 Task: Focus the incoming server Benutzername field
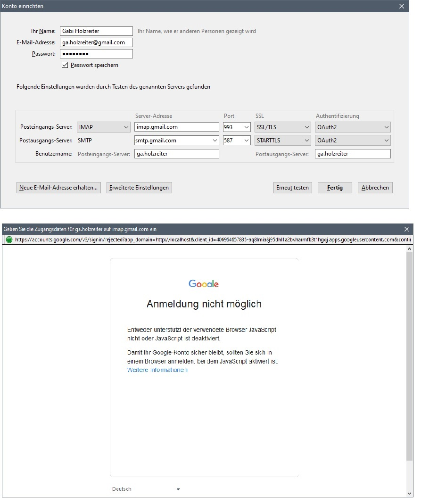point(177,154)
